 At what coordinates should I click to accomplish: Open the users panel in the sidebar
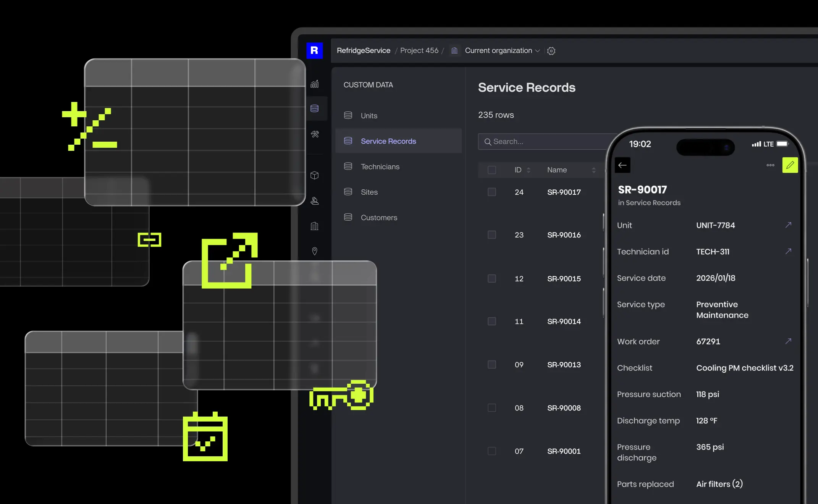pyautogui.click(x=315, y=201)
